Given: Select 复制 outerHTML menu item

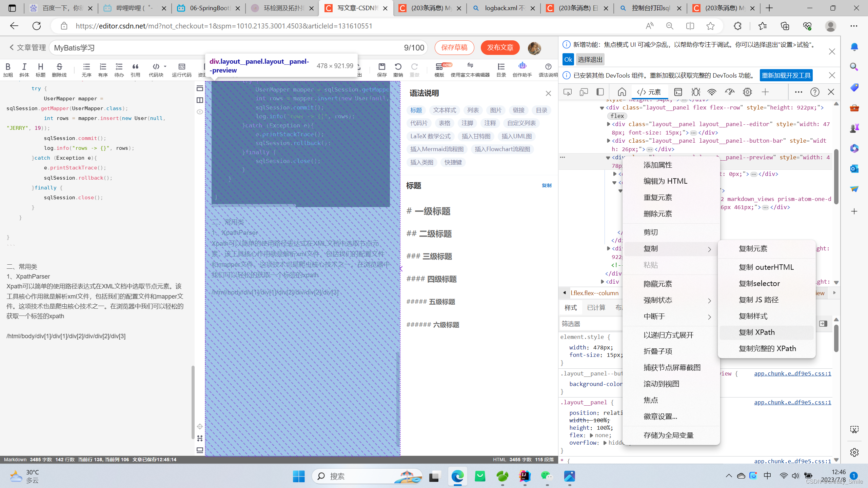Looking at the screenshot, I should [x=766, y=267].
